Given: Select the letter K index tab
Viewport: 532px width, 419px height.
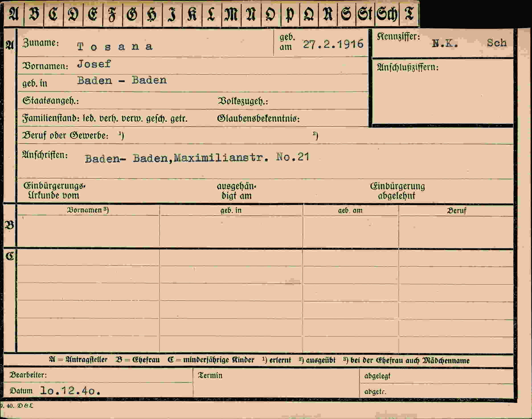Looking at the screenshot, I should [192, 14].
